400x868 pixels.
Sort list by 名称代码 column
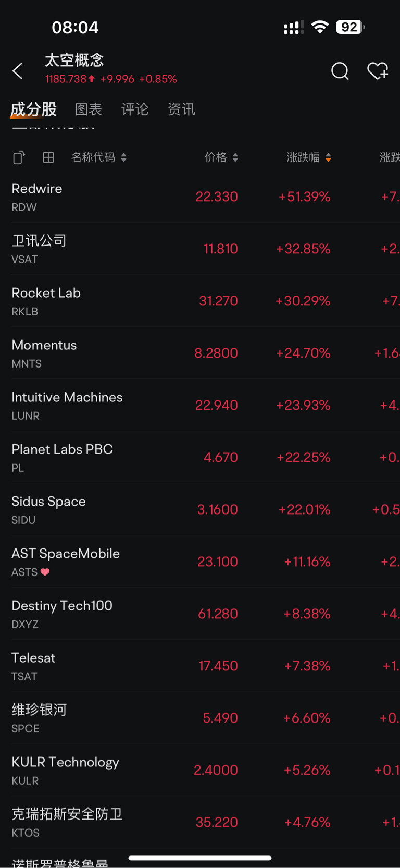tap(98, 157)
